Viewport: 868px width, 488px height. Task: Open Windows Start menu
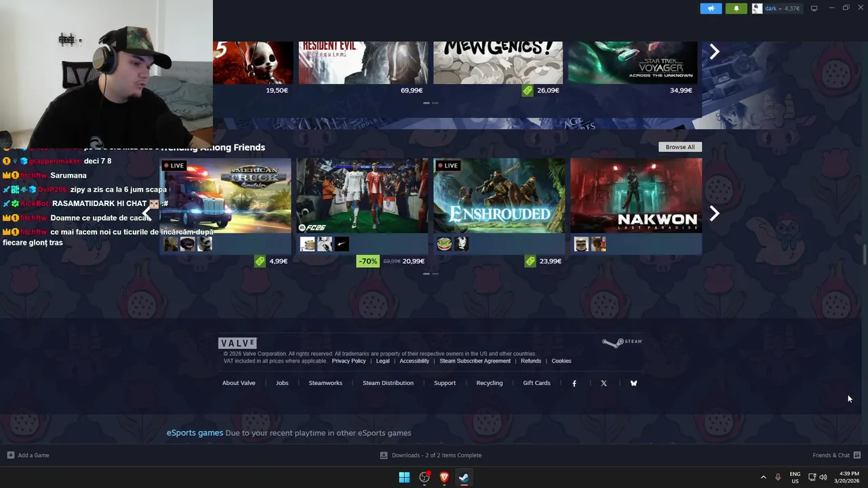404,477
